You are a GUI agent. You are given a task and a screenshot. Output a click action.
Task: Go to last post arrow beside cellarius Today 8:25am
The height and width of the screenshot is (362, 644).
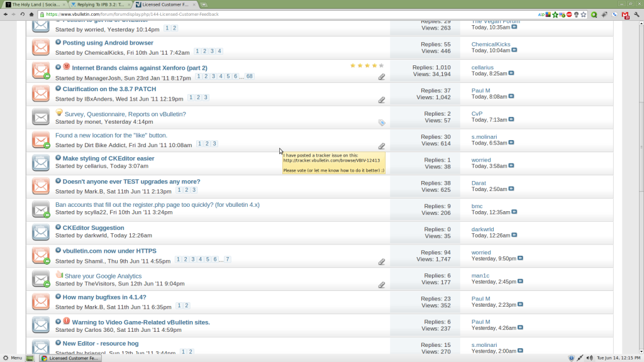(511, 73)
